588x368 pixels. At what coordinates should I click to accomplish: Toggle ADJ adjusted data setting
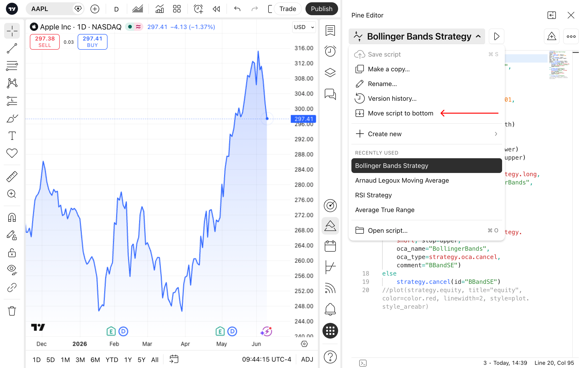[307, 359]
